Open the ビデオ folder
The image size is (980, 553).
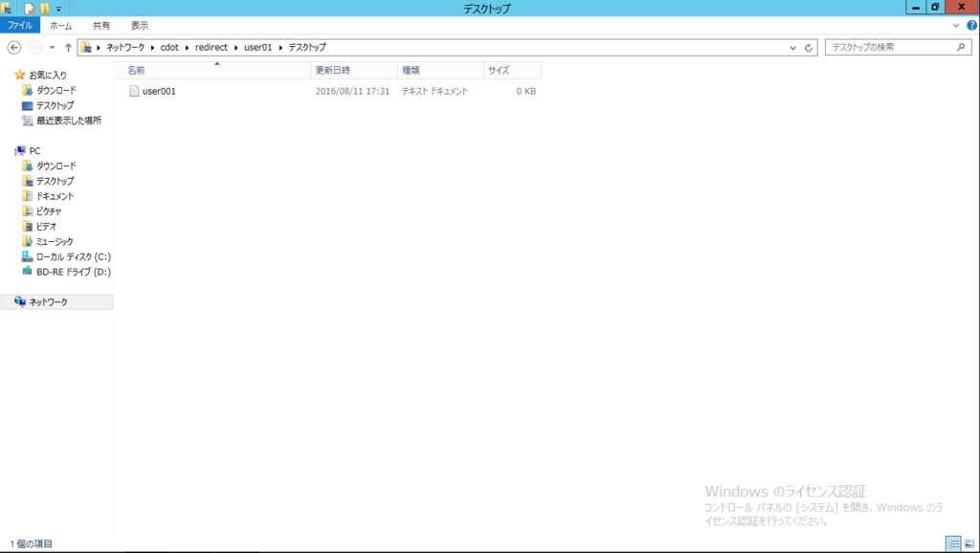pos(46,226)
